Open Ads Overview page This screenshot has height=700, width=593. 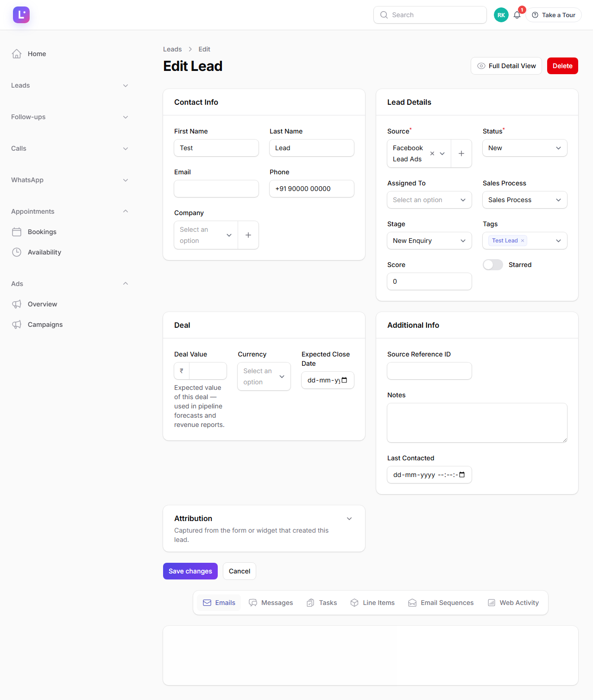pos(69,304)
